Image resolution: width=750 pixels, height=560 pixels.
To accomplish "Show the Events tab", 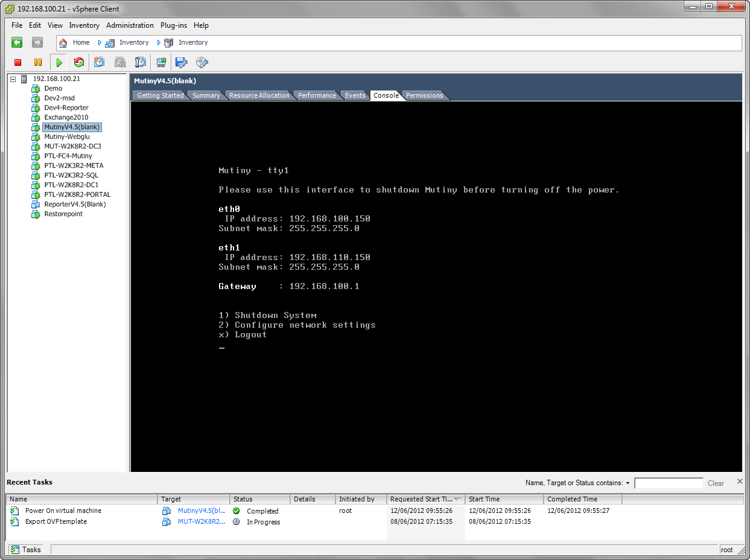I will [x=355, y=95].
